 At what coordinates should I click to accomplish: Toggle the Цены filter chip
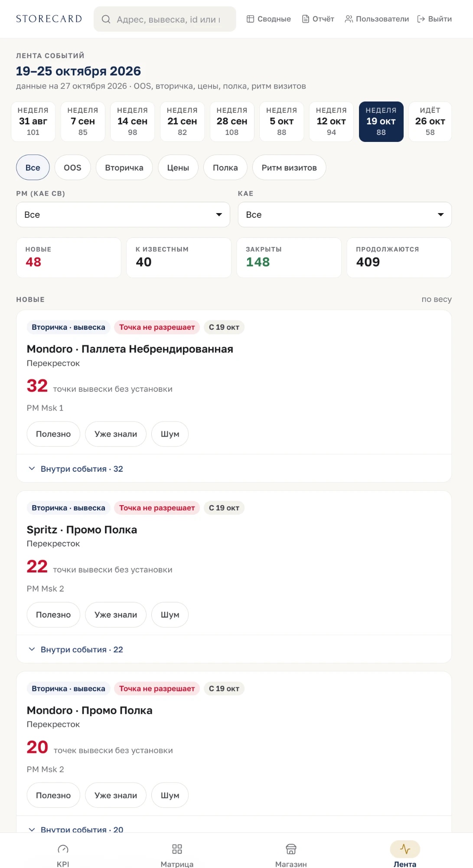point(178,168)
